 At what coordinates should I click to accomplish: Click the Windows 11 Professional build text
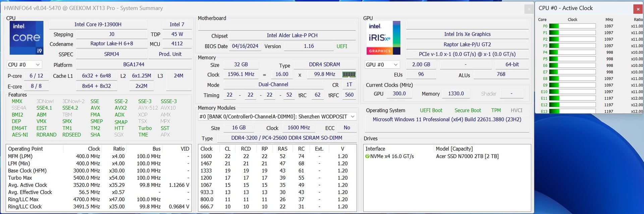(447, 119)
